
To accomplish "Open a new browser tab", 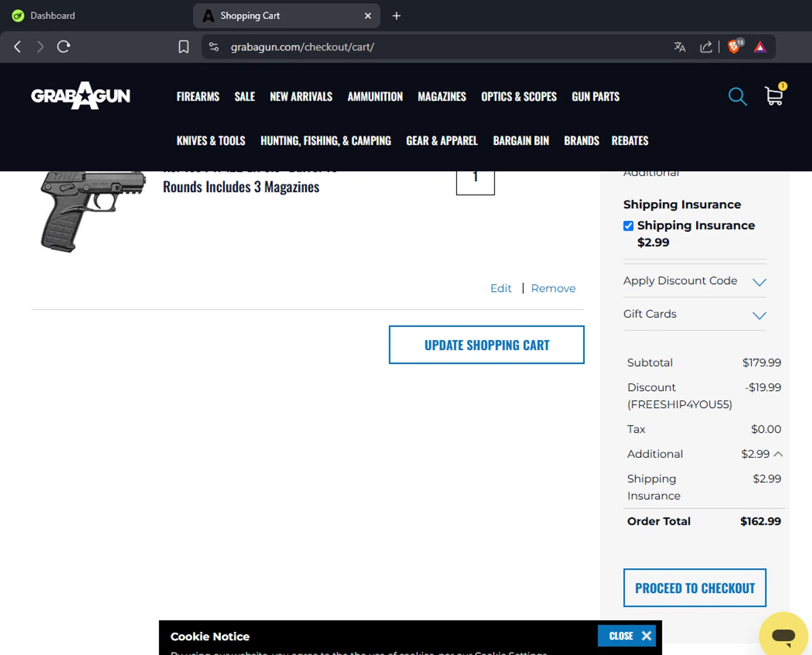I will (x=396, y=16).
